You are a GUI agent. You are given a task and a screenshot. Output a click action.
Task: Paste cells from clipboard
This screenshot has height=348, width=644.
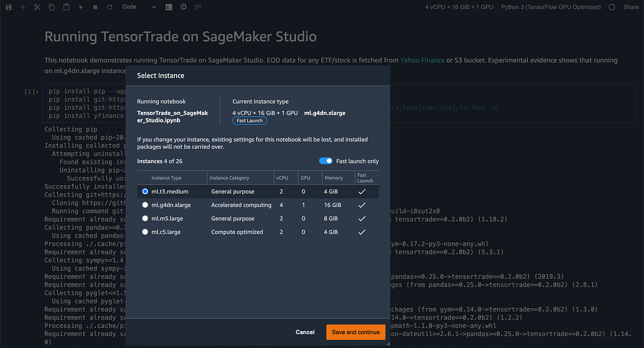[65, 7]
